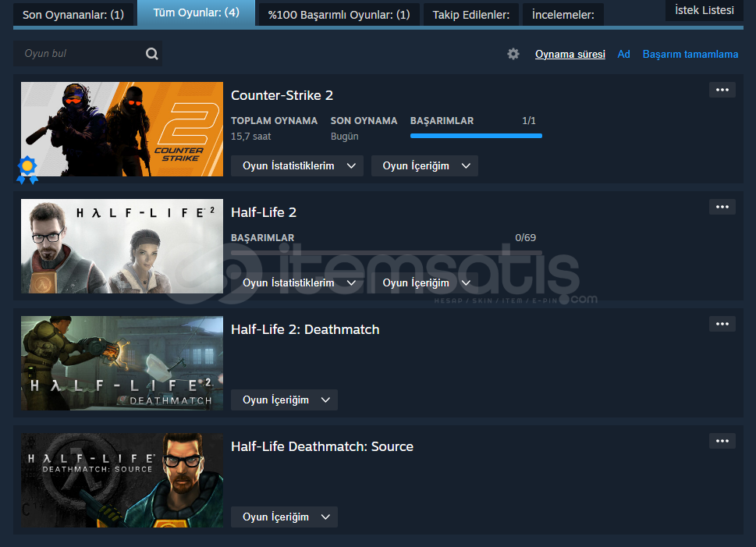Expand Oyun İstatistiklerim for Half-Life 2
This screenshot has height=547, width=756.
click(x=297, y=282)
